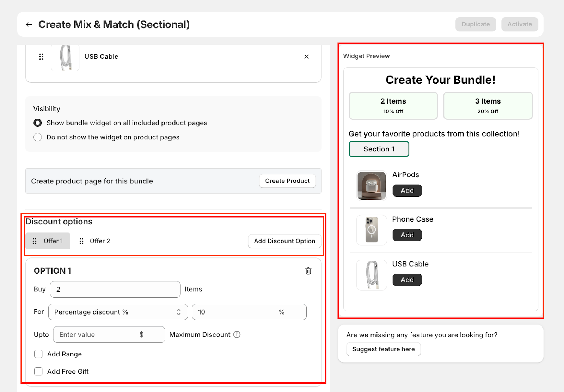Select the Section 1 tab in preview
Screen dimensions: 564x392
[x=379, y=149]
